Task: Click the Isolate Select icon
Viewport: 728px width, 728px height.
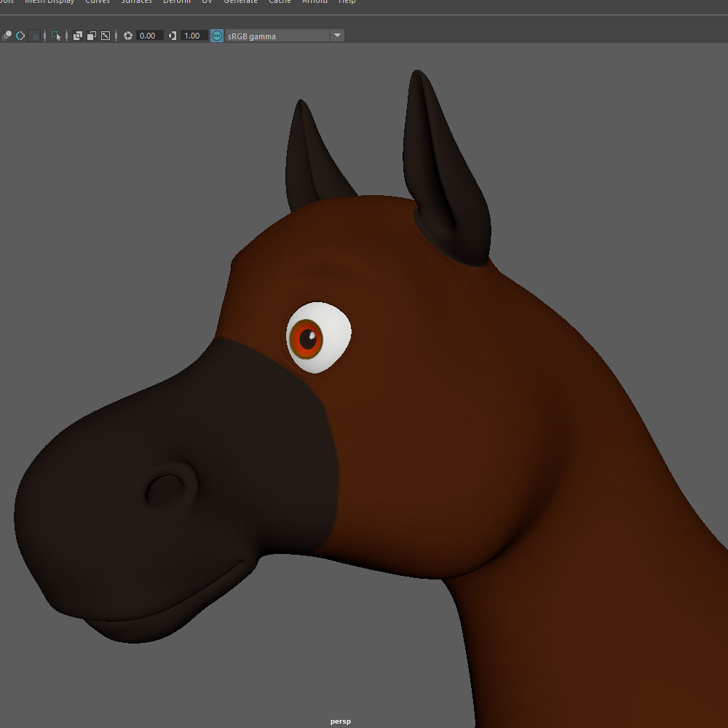Action: [x=56, y=36]
